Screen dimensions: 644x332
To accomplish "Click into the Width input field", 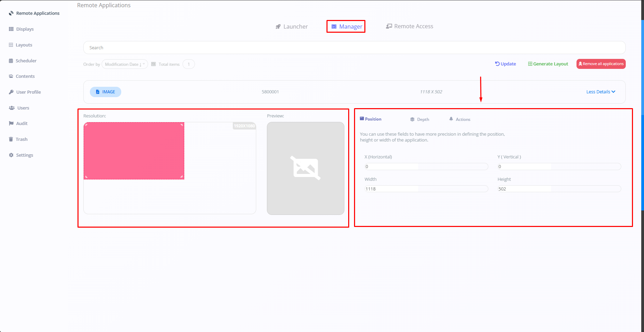I will click(426, 189).
